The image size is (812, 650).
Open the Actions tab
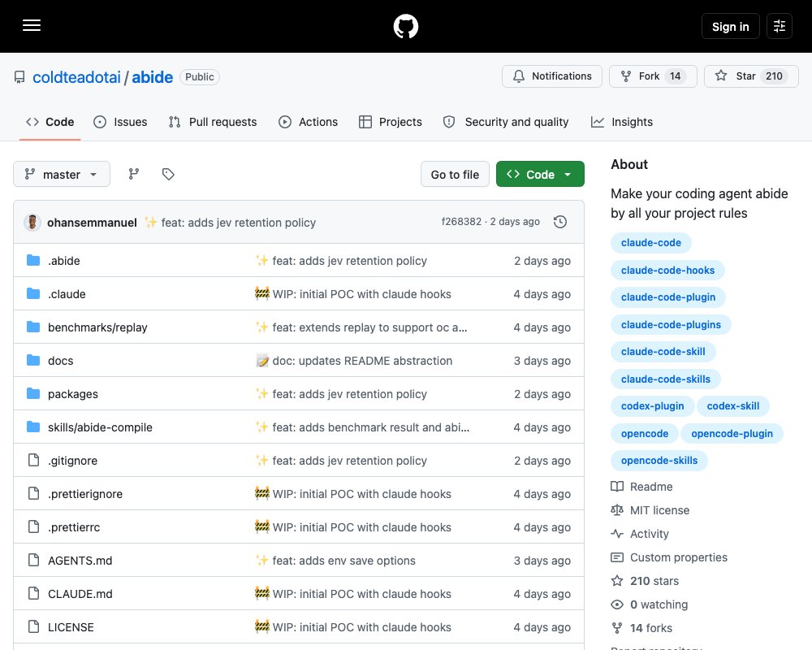pos(308,122)
